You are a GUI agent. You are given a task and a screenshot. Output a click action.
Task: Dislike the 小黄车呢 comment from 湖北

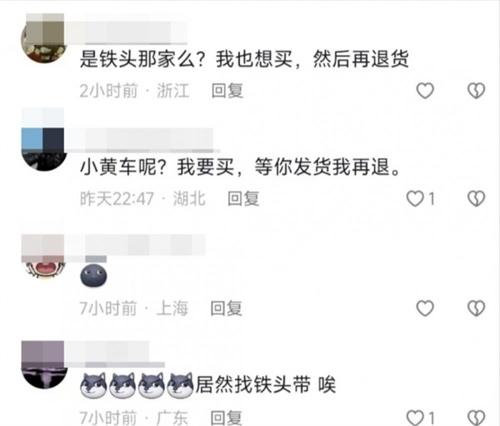476,199
